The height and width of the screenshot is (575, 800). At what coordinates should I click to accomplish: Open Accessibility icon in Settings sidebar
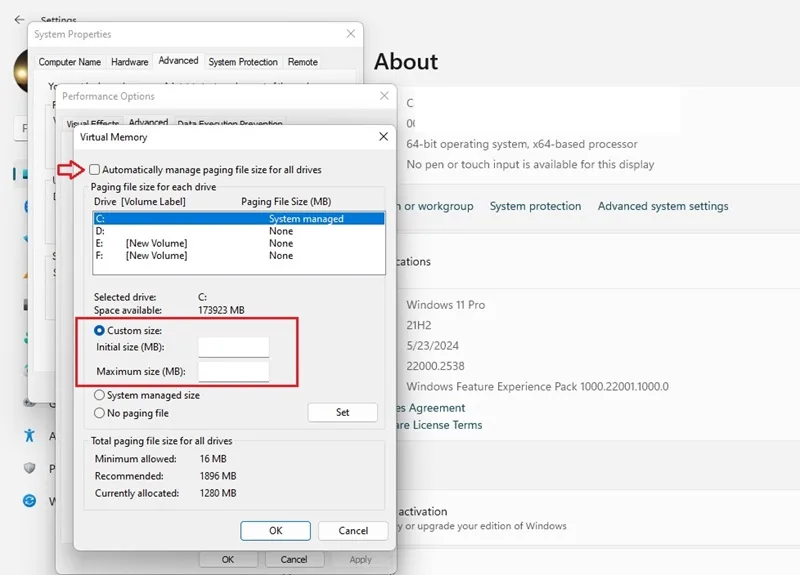click(x=30, y=435)
